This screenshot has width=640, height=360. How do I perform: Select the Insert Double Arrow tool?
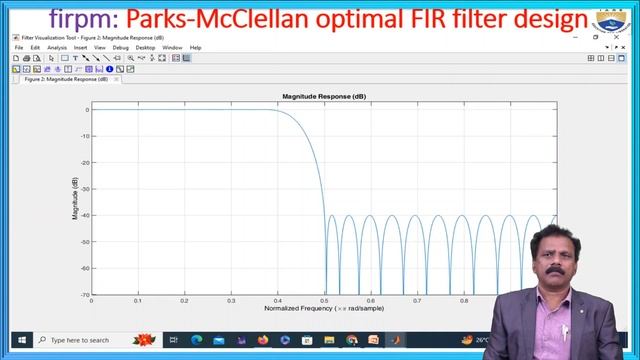[86, 58]
